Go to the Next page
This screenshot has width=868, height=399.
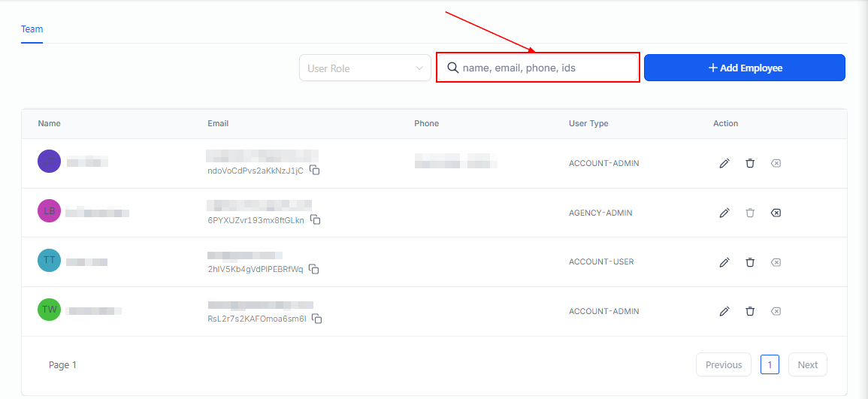(807, 364)
